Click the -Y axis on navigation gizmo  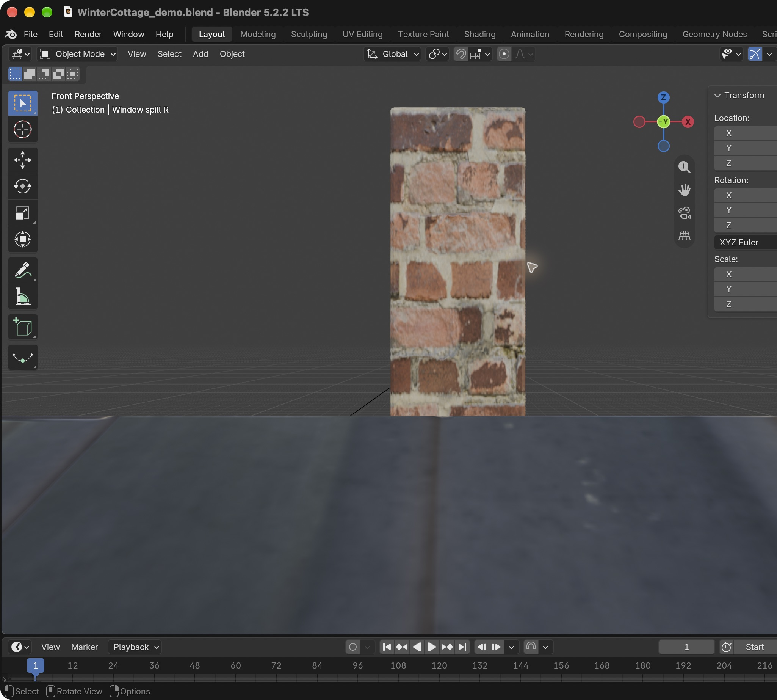[664, 122]
